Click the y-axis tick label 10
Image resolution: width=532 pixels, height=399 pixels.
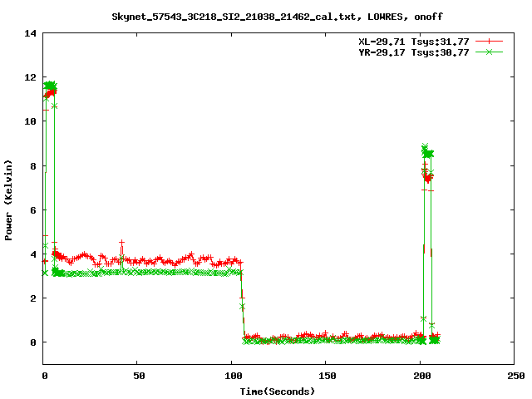31,121
